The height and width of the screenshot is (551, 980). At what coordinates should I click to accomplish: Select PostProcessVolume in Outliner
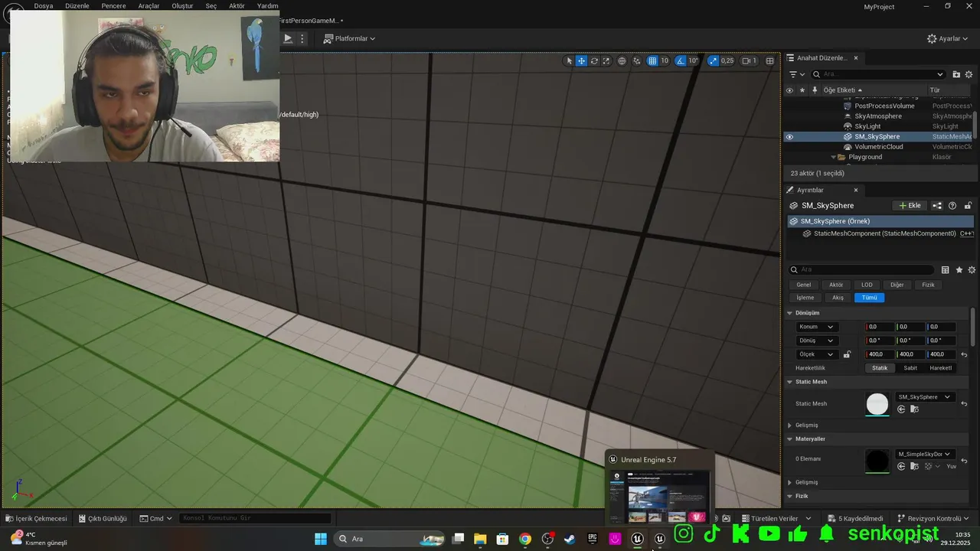[884, 106]
